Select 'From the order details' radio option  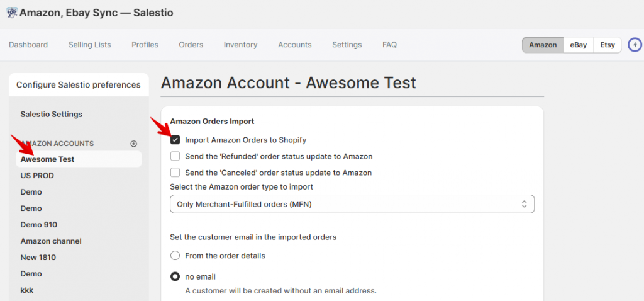(x=175, y=256)
